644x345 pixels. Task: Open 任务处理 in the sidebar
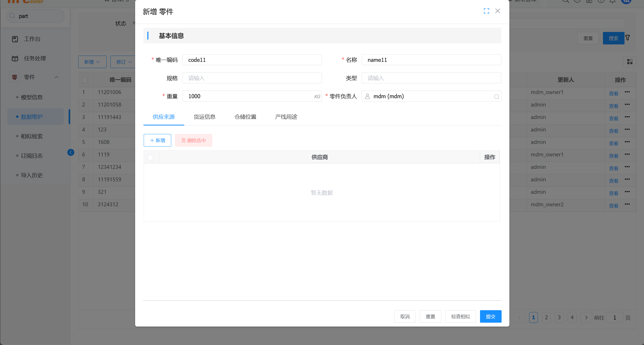coord(35,58)
